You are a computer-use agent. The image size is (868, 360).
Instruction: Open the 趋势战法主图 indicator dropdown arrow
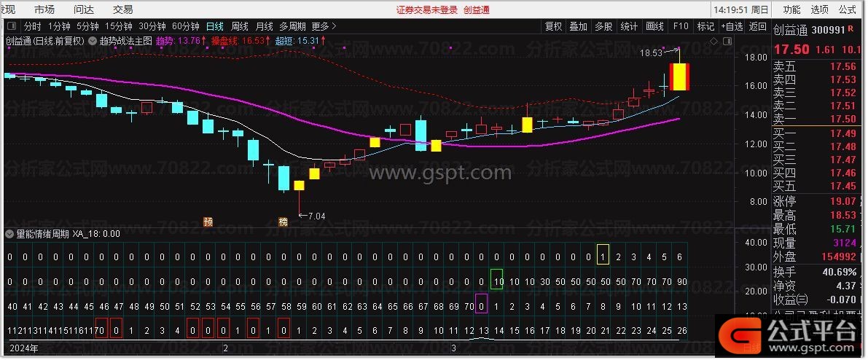pos(91,41)
